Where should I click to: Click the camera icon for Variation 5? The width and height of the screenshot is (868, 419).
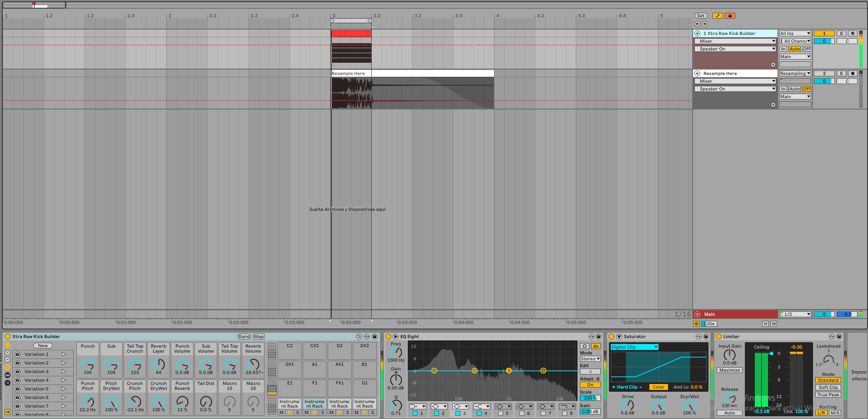(18, 389)
